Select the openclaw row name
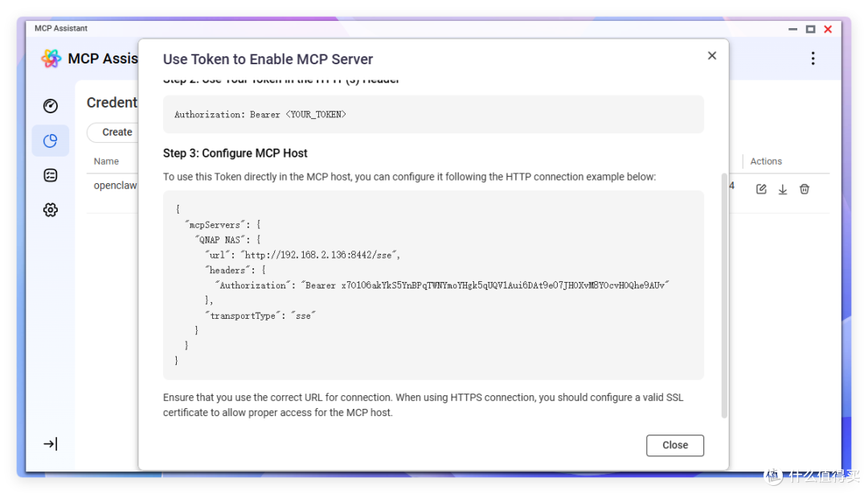868x494 pixels. tap(115, 186)
